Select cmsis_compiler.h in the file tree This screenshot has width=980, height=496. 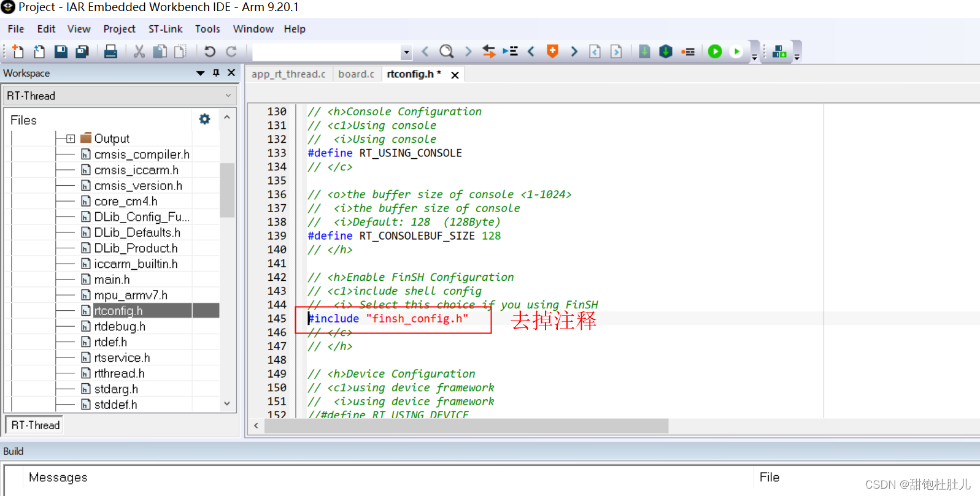pos(142,155)
